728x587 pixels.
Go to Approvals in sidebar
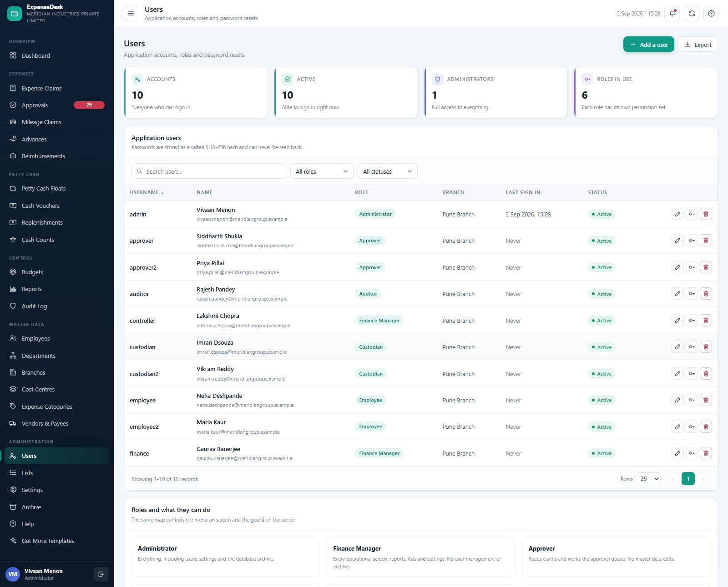[x=57, y=105]
